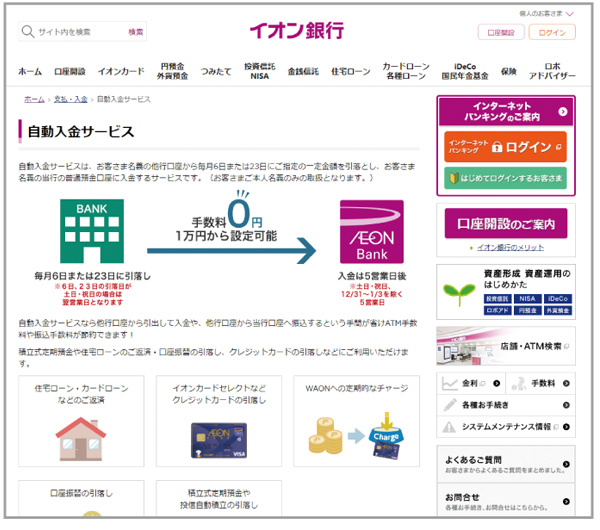Open the 住宅ローン navigation menu item
This screenshot has width=600, height=530.
tap(351, 72)
